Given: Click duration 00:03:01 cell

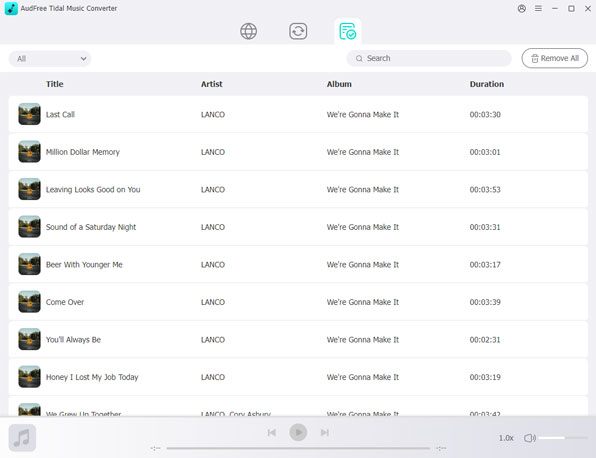Looking at the screenshot, I should pyautogui.click(x=485, y=152).
